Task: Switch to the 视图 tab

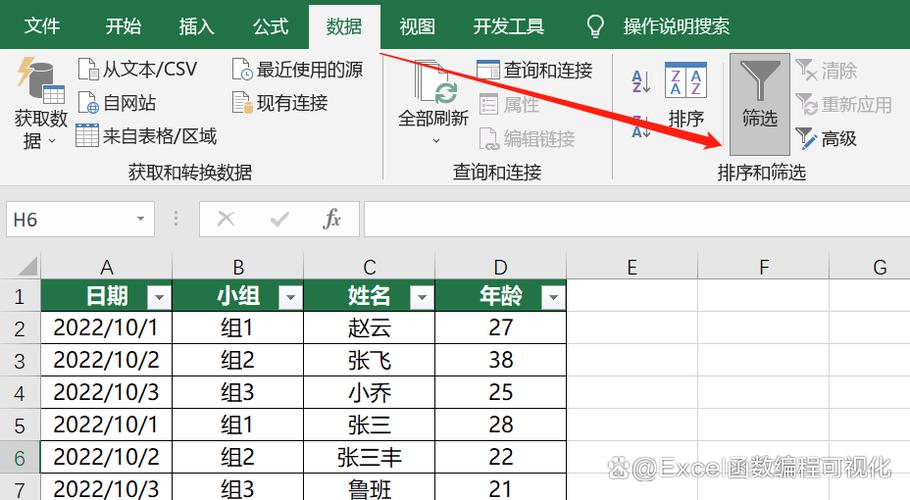Action: pyautogui.click(x=417, y=26)
